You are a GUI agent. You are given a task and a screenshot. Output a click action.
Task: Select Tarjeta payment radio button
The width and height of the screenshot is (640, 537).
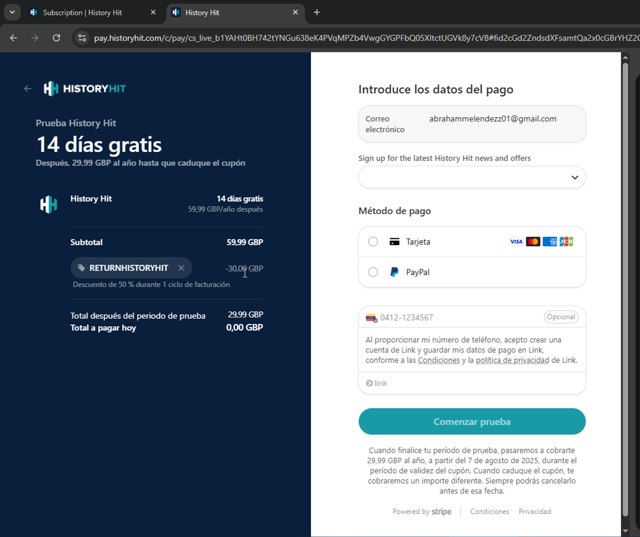[x=373, y=242]
